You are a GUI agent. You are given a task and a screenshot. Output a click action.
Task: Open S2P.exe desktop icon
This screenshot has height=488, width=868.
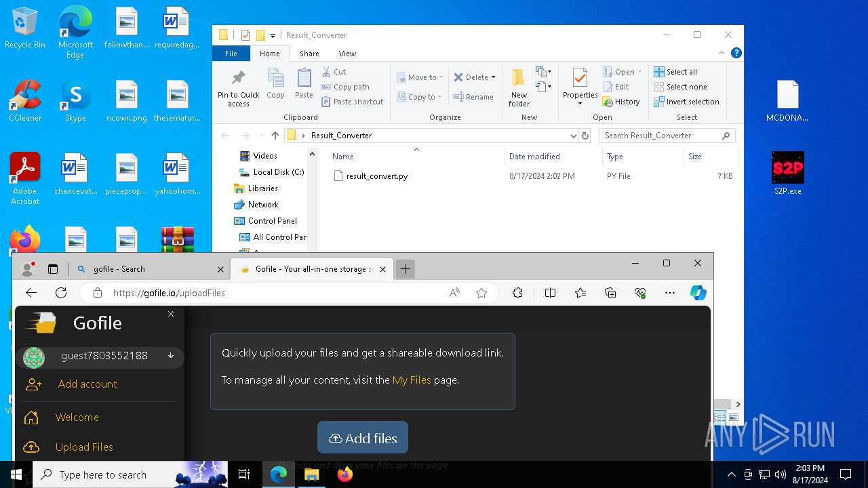pyautogui.click(x=788, y=174)
